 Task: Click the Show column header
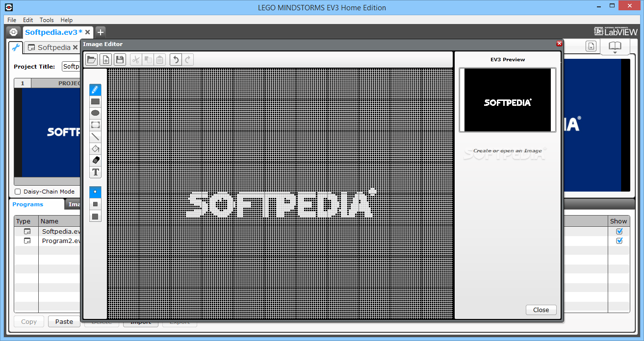(618, 221)
